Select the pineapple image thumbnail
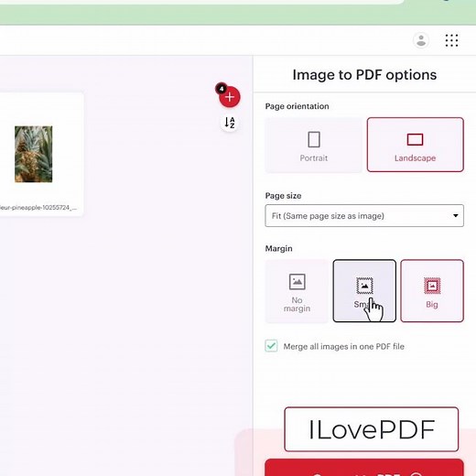The image size is (476, 476). [34, 154]
